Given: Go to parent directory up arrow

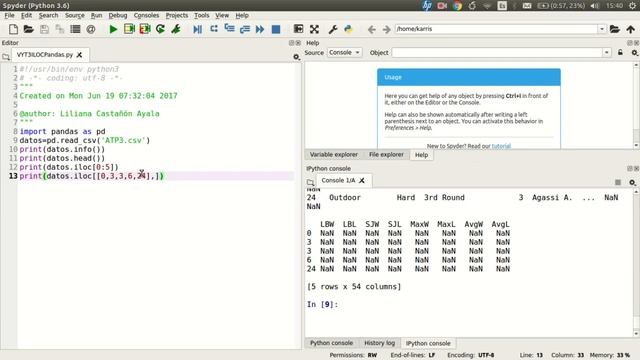Looking at the screenshot, I should [631, 29].
